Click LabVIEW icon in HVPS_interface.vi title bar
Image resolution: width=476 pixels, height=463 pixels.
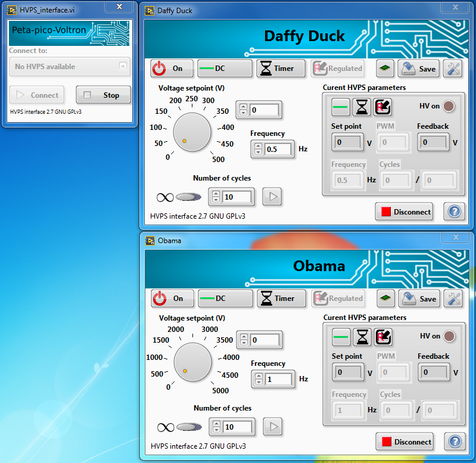12,10
